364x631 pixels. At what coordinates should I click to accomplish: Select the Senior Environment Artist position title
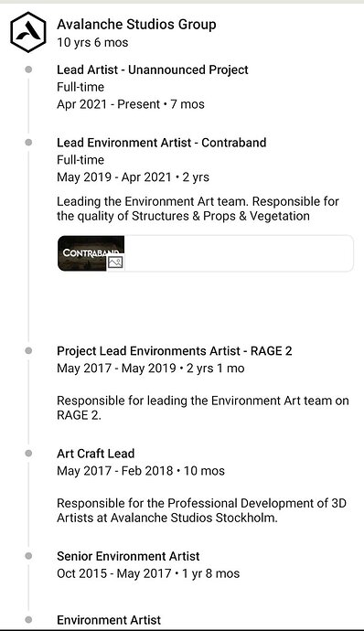click(x=128, y=556)
